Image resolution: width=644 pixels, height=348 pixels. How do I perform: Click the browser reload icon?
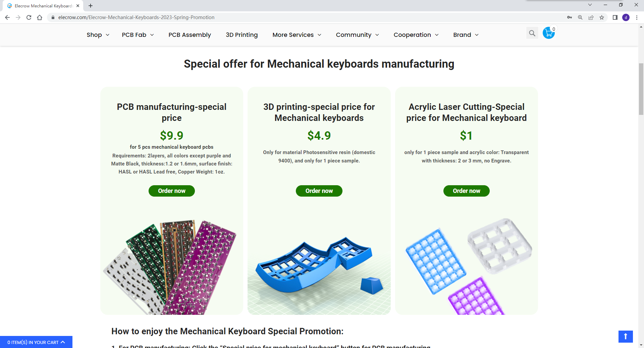click(x=29, y=17)
